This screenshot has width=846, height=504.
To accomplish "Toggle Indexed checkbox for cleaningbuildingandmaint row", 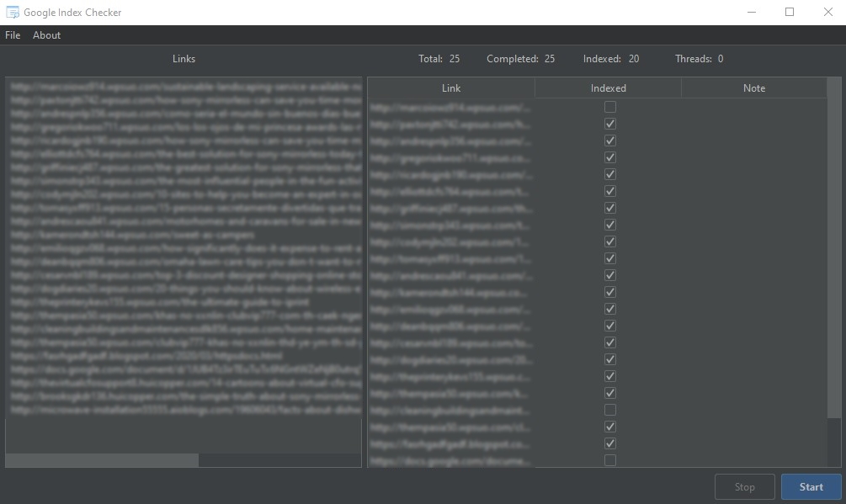I will point(609,410).
